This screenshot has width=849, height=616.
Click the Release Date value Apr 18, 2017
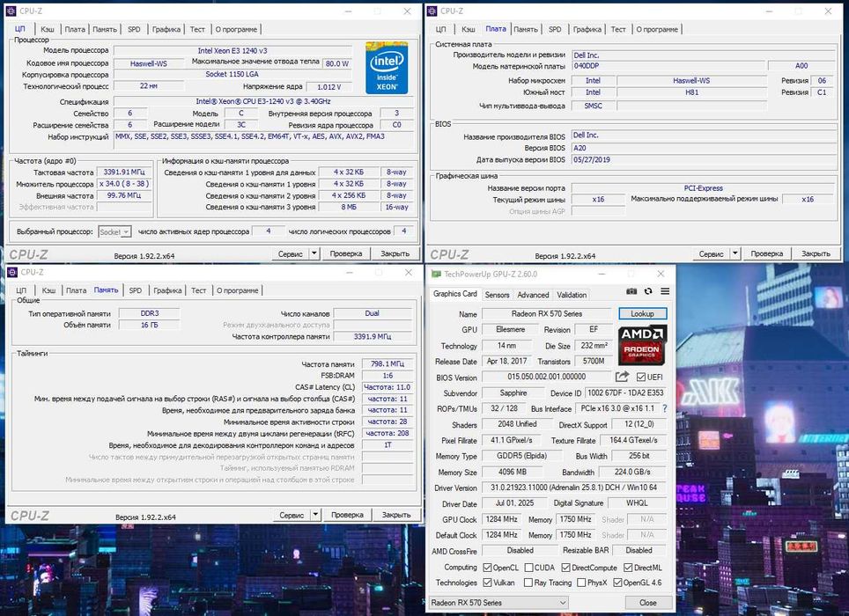(506, 361)
